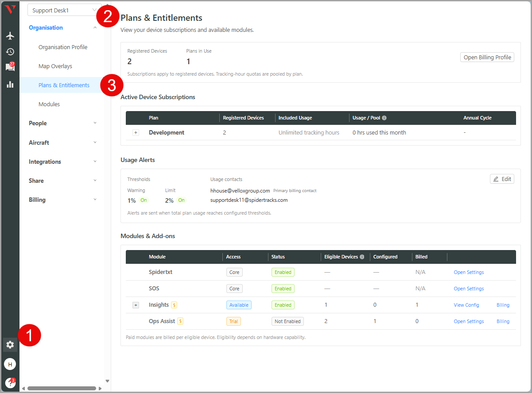Click the sidebar scroll right arrow

pyautogui.click(x=100, y=389)
